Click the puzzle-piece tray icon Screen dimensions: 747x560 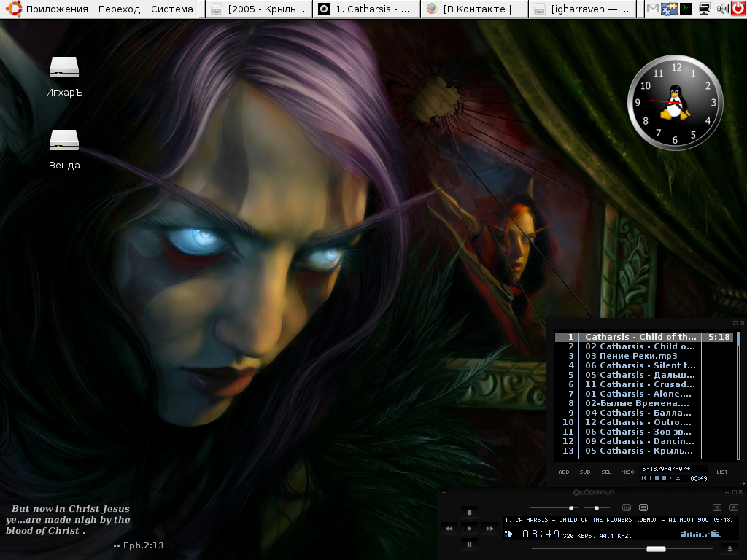tap(669, 9)
